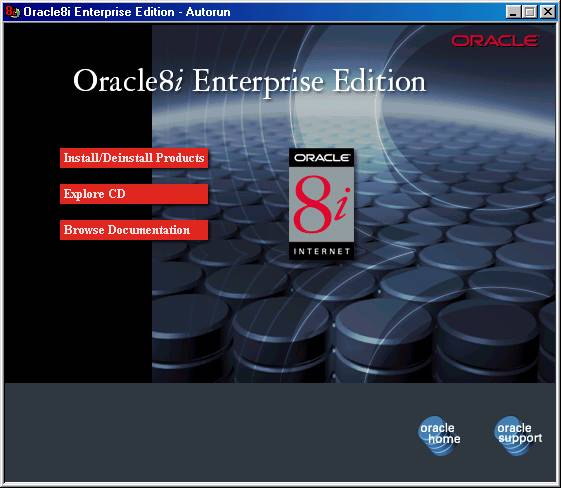Minimize the Autorun window

tap(513, 12)
